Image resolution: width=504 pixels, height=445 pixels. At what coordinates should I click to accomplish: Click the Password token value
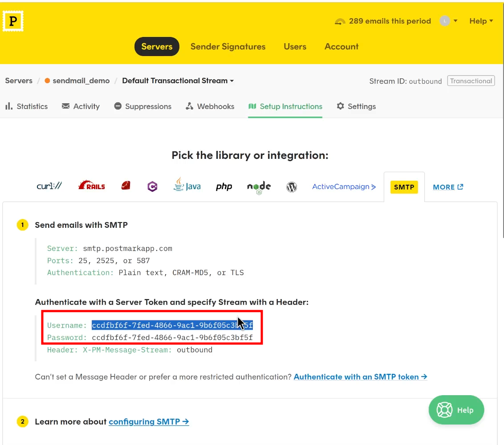[x=172, y=337]
